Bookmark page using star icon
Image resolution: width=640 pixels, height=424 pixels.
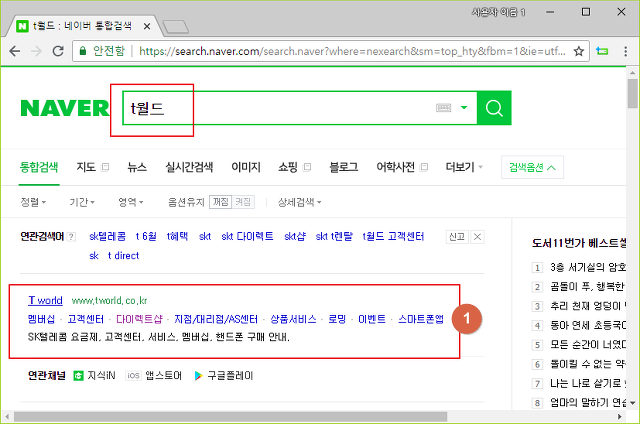578,51
